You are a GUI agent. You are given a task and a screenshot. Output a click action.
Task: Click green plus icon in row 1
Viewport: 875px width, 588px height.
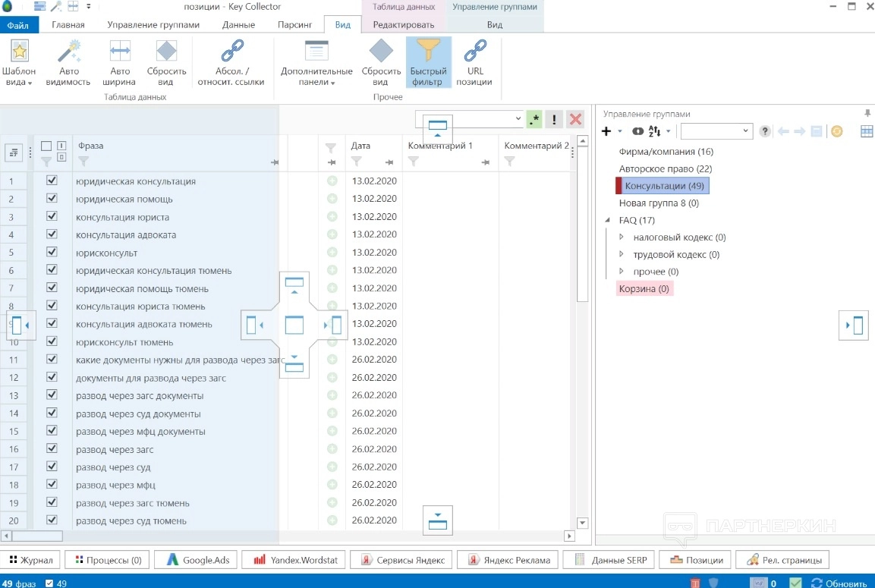[x=332, y=181]
